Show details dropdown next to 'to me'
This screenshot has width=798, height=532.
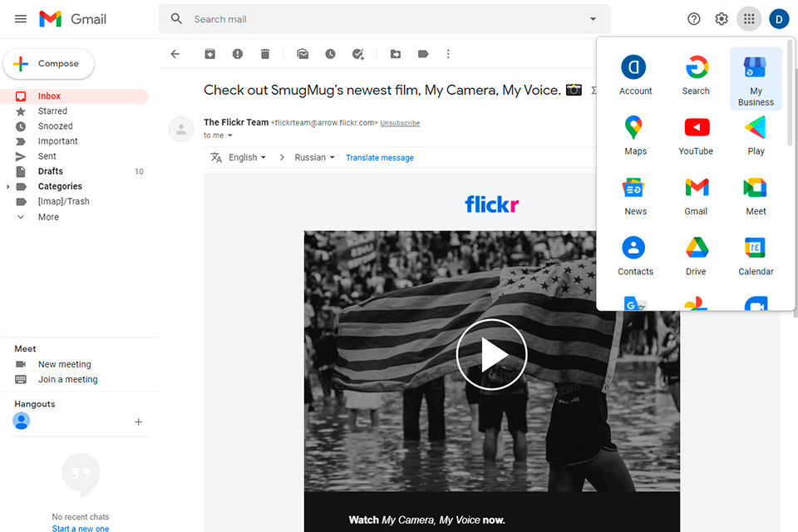[230, 135]
